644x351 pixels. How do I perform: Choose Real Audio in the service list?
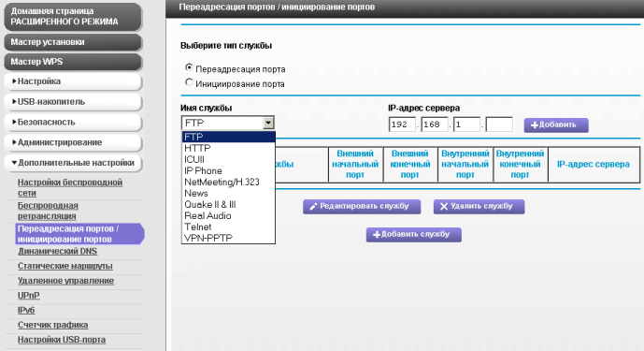pyautogui.click(x=228, y=215)
